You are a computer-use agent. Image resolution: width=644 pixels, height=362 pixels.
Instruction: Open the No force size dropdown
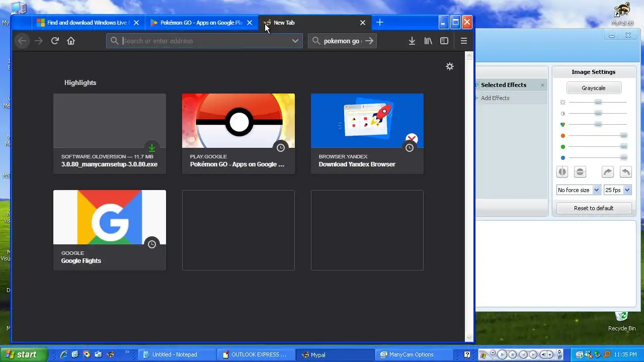(x=579, y=190)
